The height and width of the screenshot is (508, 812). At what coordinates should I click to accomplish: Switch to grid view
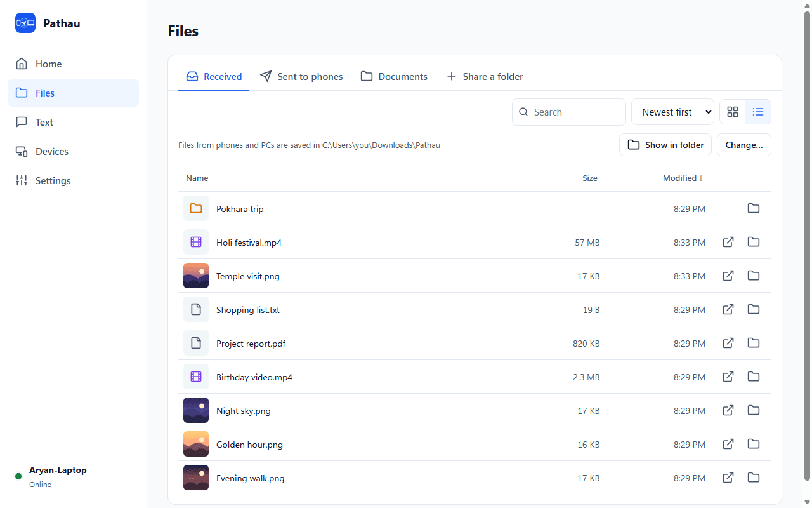click(x=733, y=112)
